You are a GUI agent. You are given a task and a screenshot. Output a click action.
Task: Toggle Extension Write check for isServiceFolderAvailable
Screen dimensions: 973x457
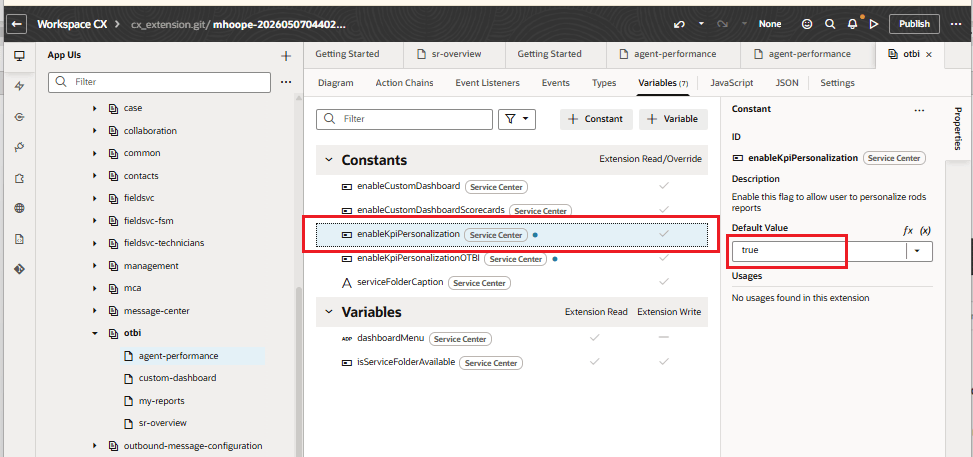tap(664, 361)
